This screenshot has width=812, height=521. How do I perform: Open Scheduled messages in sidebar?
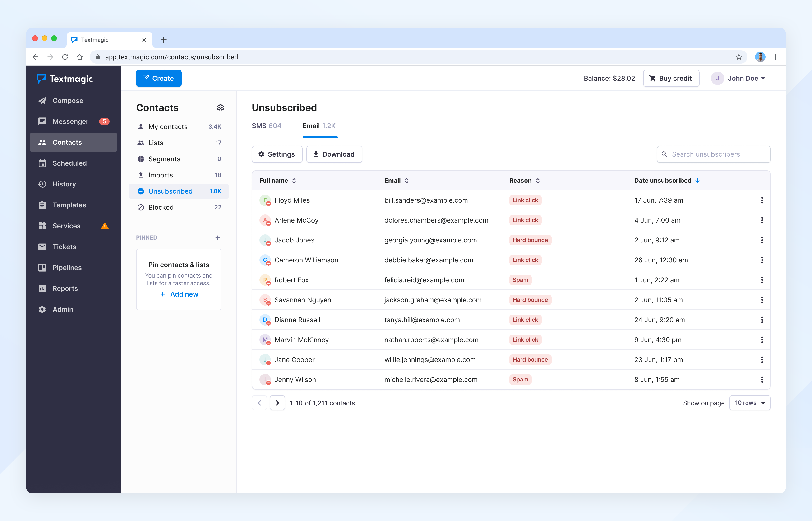pos(73,163)
